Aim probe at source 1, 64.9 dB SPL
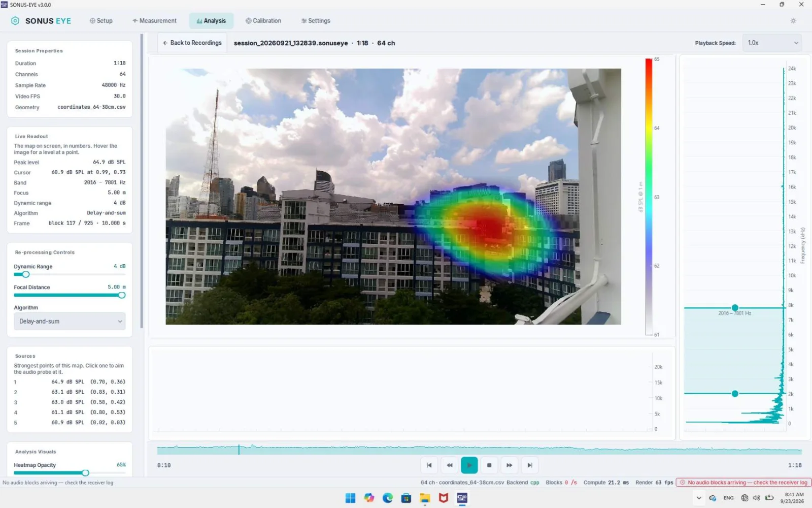812x508 pixels. click(70, 382)
